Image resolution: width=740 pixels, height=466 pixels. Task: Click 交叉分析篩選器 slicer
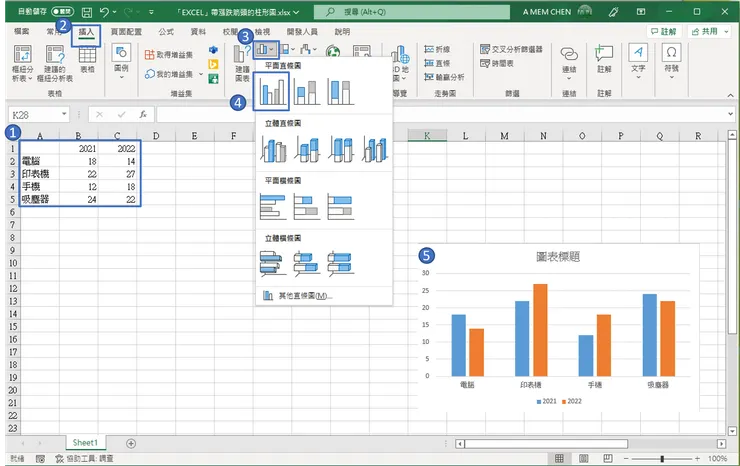click(x=511, y=49)
